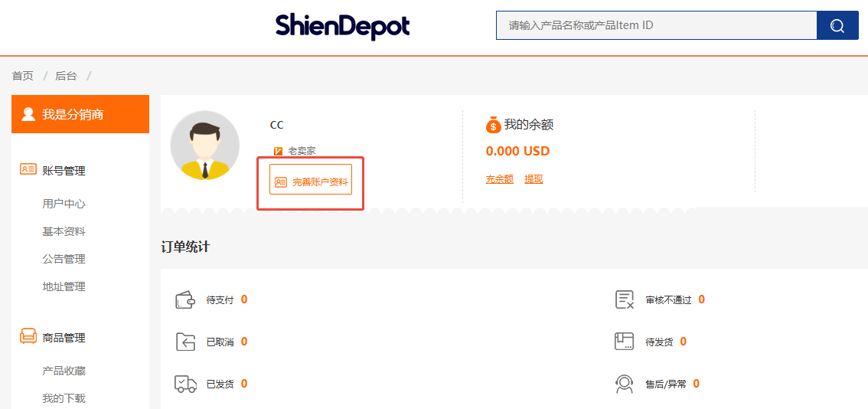
Task: Click the folder icon for 已取消
Action: [185, 342]
